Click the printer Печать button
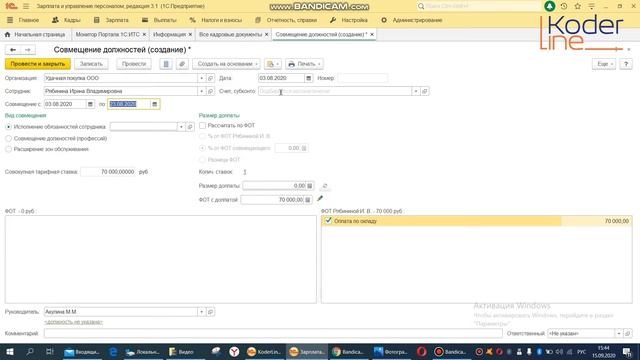 click(x=304, y=64)
